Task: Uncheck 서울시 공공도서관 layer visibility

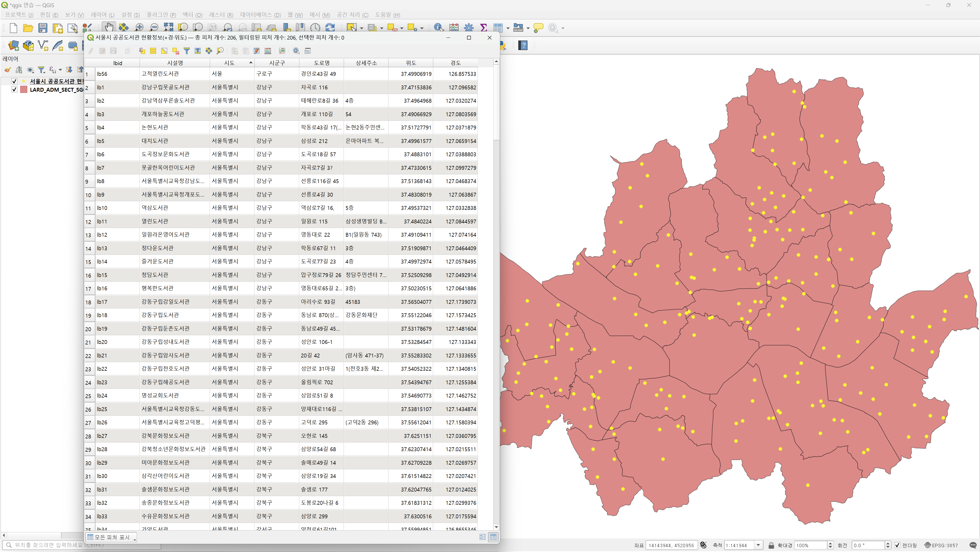Action: coord(14,81)
